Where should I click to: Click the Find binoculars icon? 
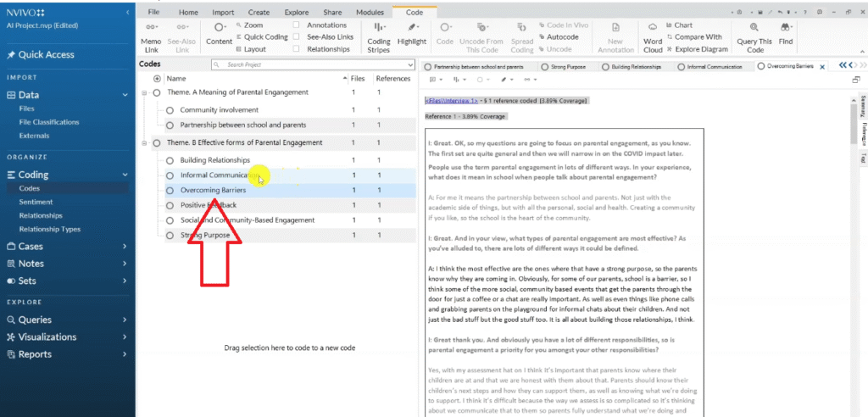[786, 29]
